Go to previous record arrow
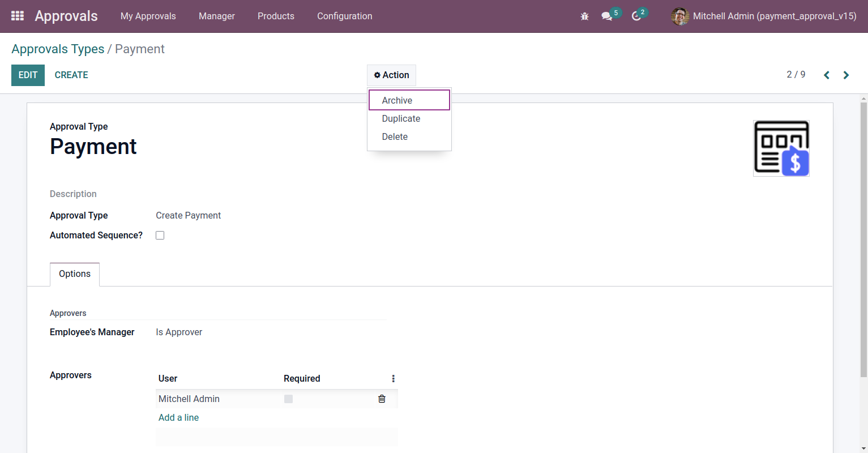Image resolution: width=868 pixels, height=453 pixels. click(827, 75)
